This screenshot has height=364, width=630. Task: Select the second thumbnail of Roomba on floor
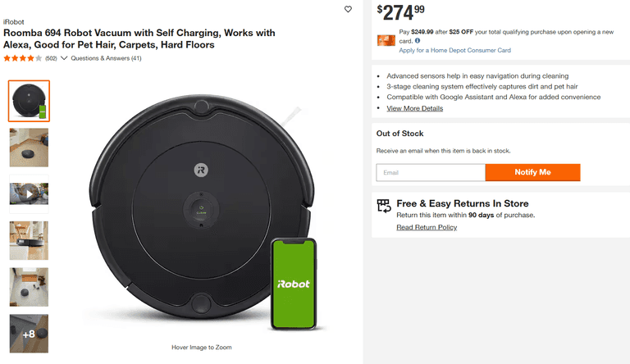click(x=29, y=148)
